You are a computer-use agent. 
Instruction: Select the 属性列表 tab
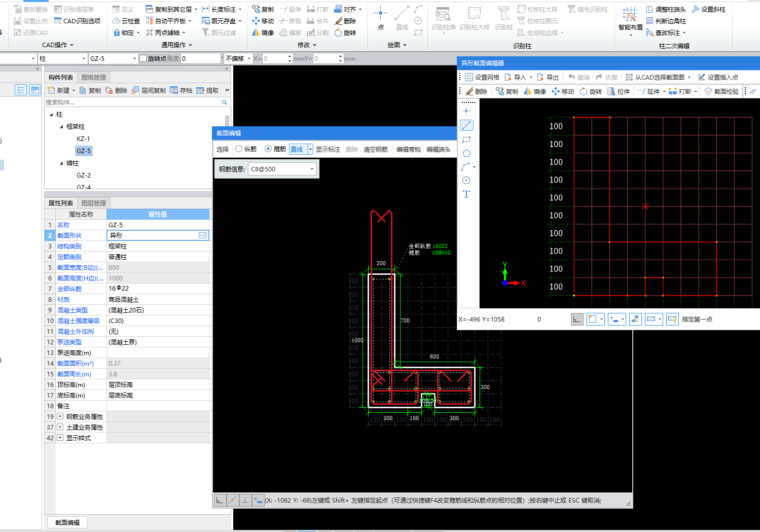[x=61, y=203]
